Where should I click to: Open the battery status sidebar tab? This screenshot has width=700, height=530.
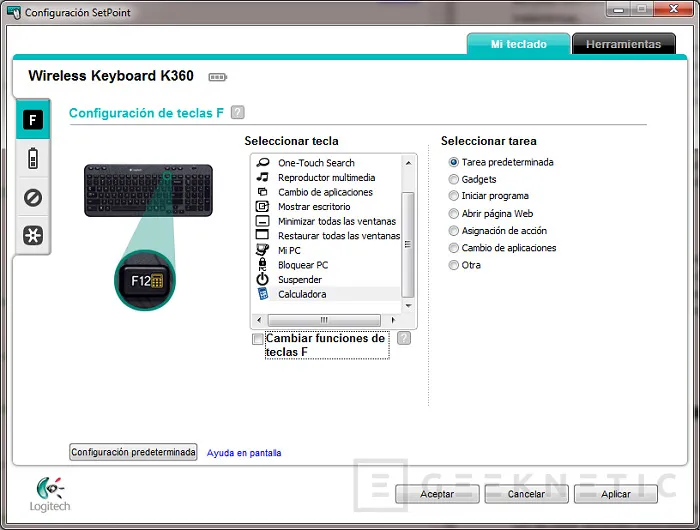[x=33, y=159]
